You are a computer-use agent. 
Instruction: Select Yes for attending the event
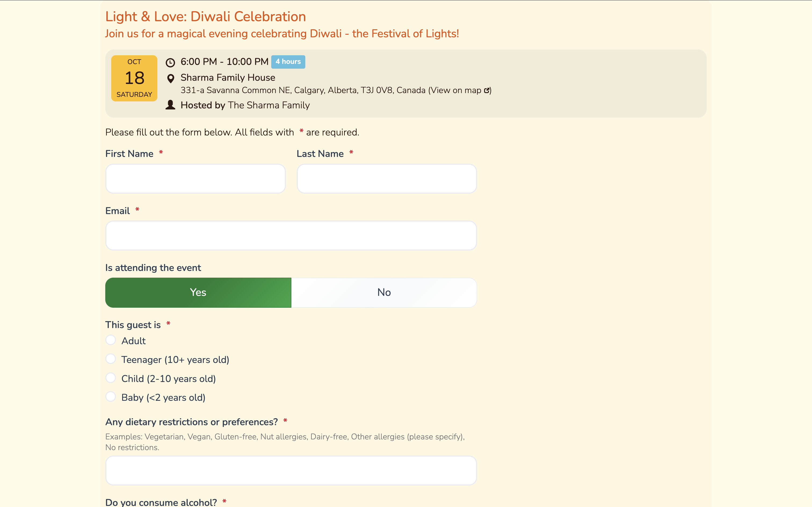(x=198, y=292)
